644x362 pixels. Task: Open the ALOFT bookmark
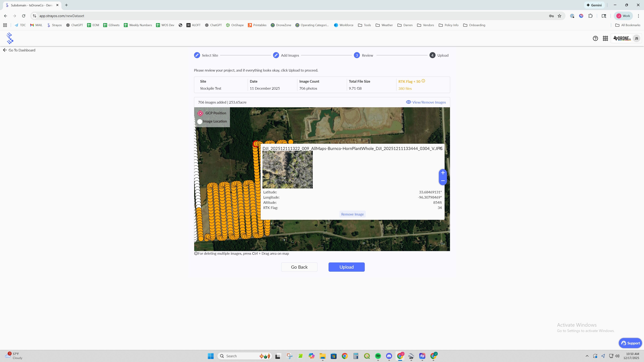coord(194,25)
